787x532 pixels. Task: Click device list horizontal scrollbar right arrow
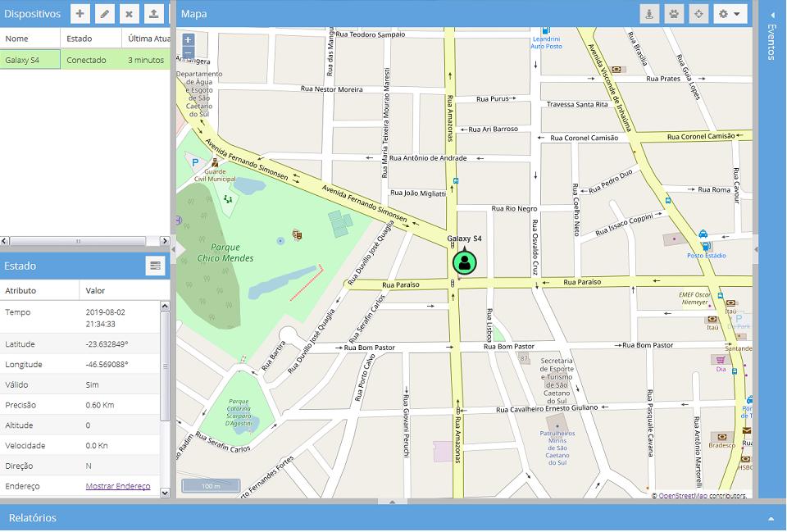click(165, 241)
